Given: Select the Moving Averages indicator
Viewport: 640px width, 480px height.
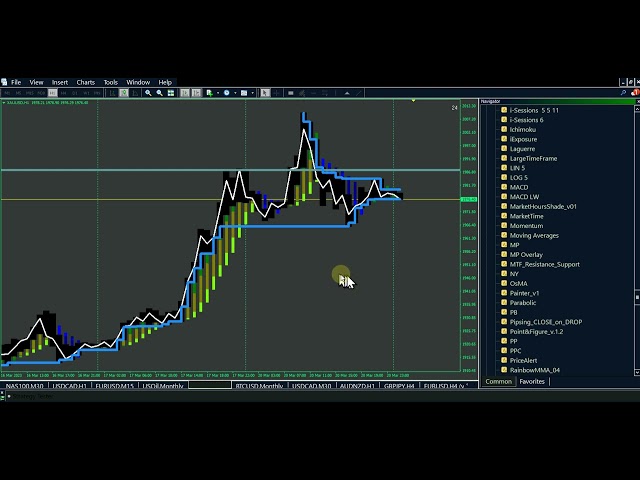Looking at the screenshot, I should [x=534, y=235].
